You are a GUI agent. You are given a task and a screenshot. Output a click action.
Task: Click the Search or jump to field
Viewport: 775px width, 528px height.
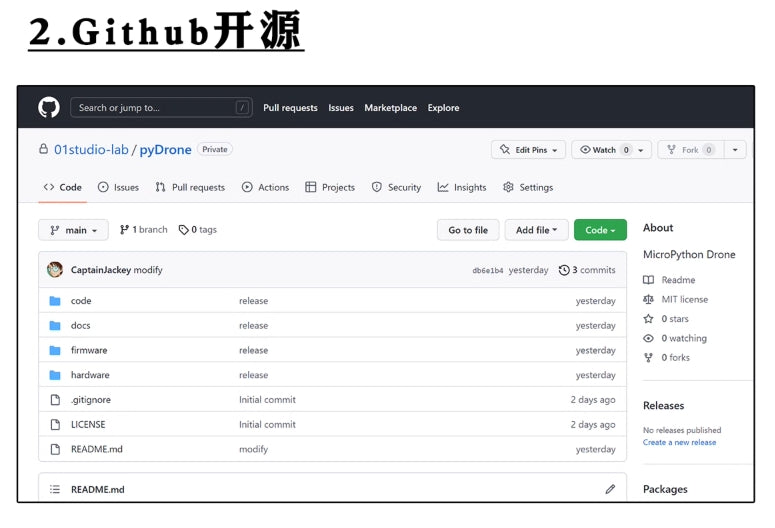click(x=161, y=107)
